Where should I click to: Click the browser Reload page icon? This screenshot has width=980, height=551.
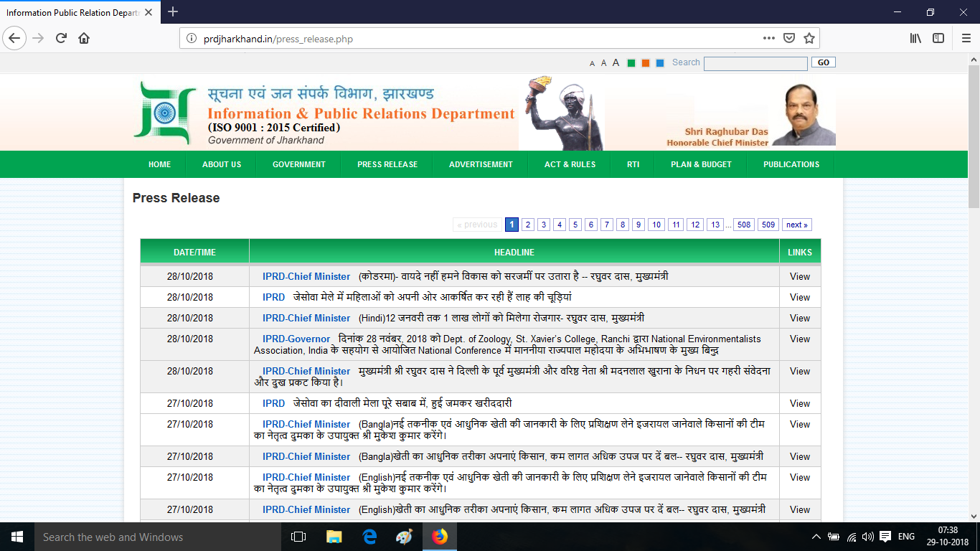tap(61, 38)
